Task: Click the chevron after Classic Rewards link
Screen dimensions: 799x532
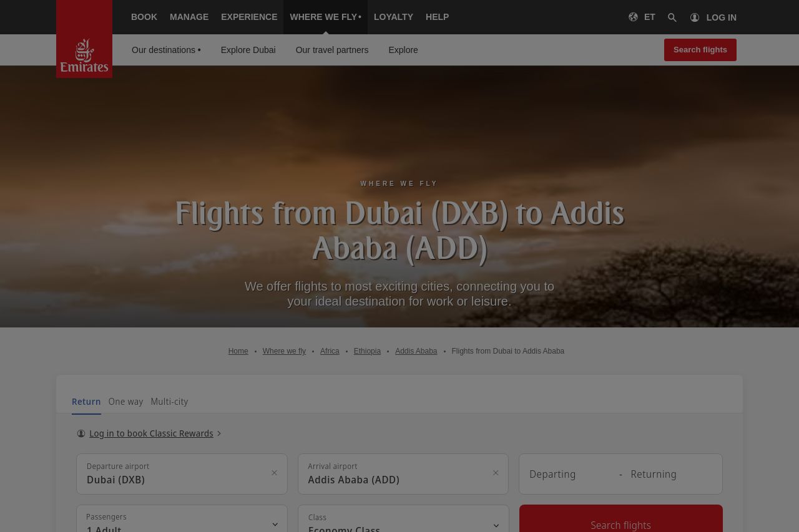Action: [x=219, y=433]
